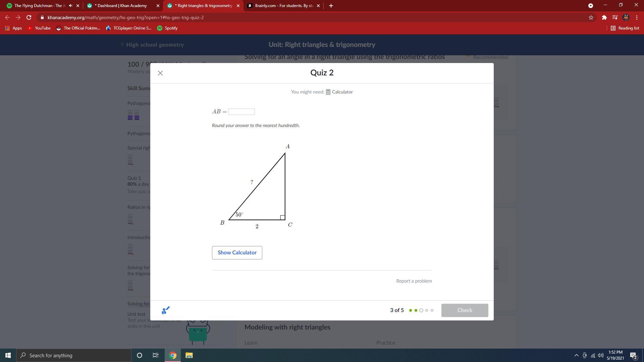Switch to the Brainly.com tab

point(282,6)
